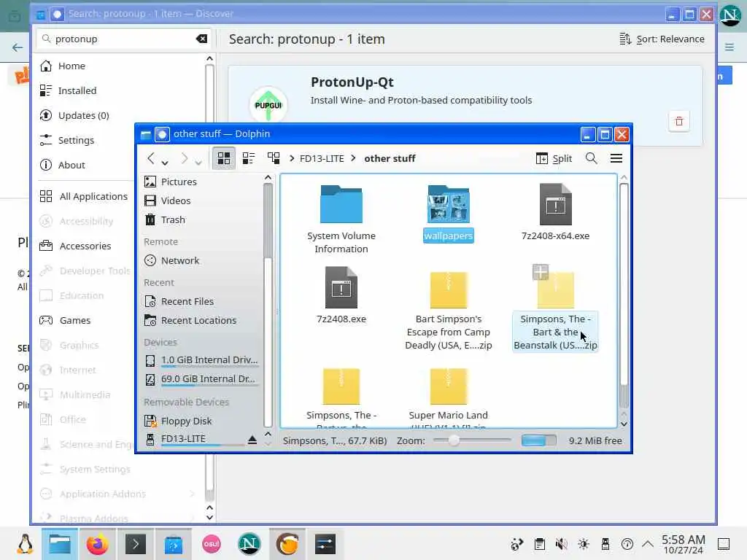Click Dolphin places panel scrollbar

(268, 305)
